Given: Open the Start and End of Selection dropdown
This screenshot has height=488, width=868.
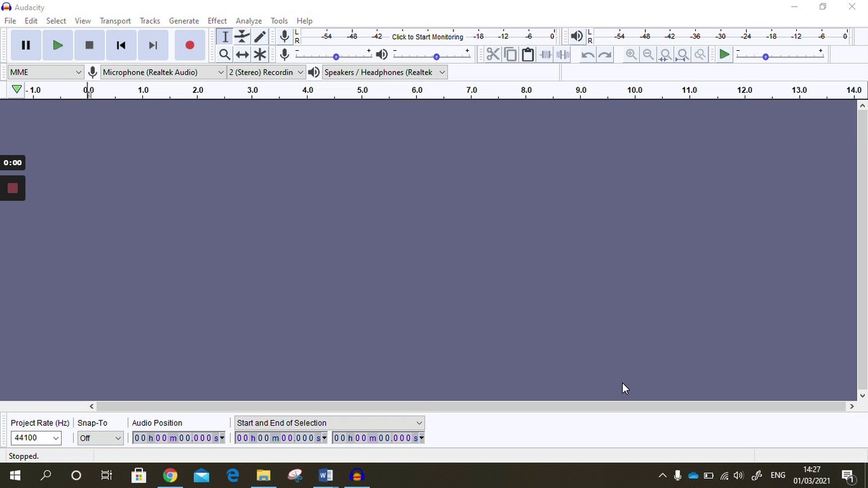Looking at the screenshot, I should coord(329,423).
